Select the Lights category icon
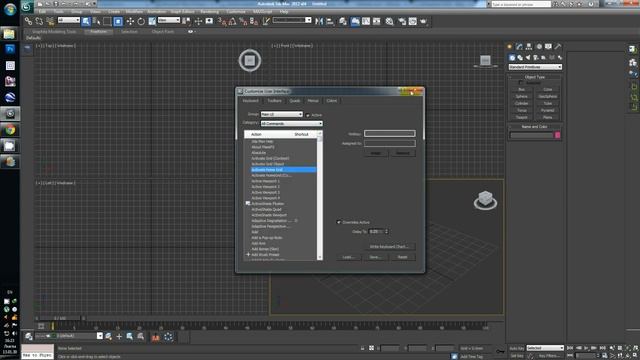The height and width of the screenshot is (360, 640). coord(528,58)
